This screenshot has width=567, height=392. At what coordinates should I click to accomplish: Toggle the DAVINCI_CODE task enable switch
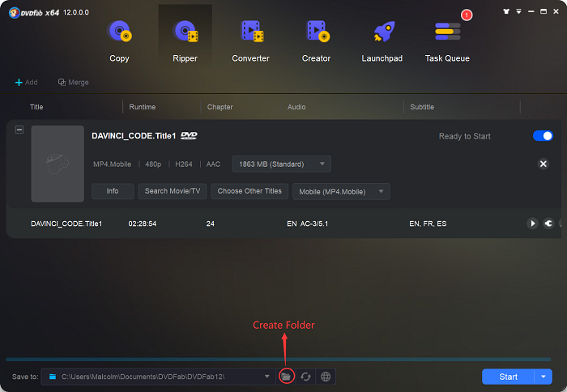pyautogui.click(x=543, y=136)
